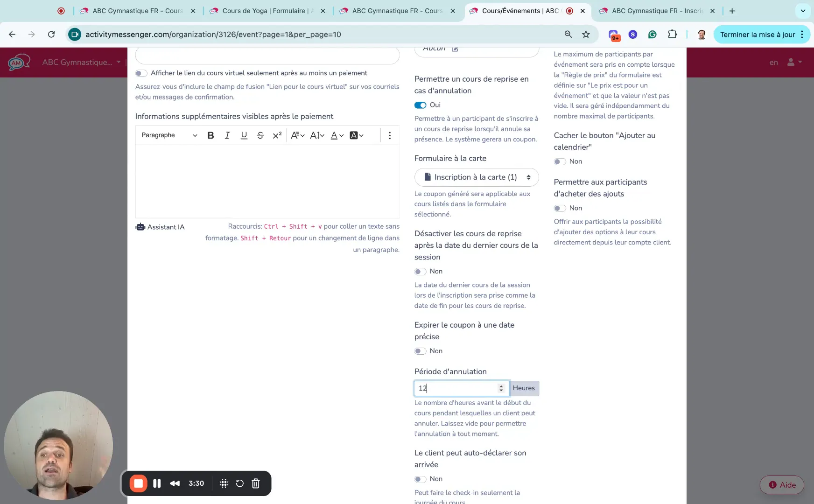Disable the cours de reprise toggle
This screenshot has width=814, height=504.
pos(420,105)
